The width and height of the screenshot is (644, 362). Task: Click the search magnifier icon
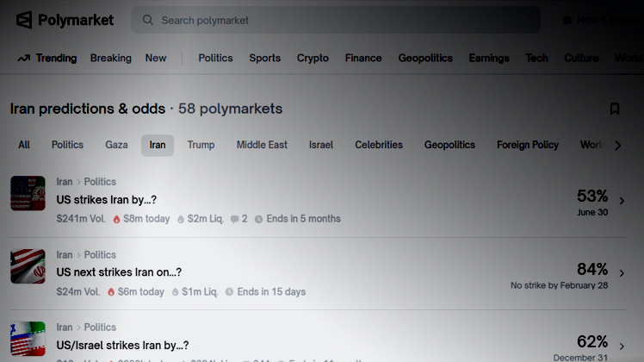tap(149, 20)
